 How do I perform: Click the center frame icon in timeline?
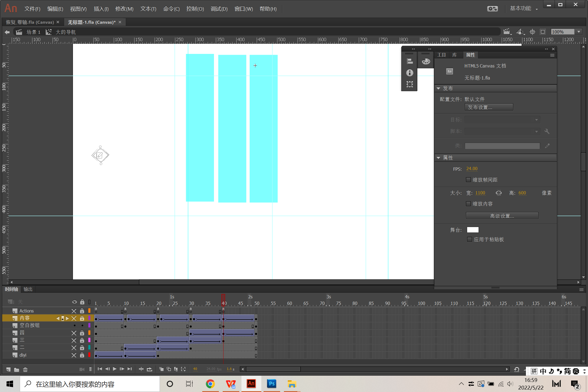point(141,369)
